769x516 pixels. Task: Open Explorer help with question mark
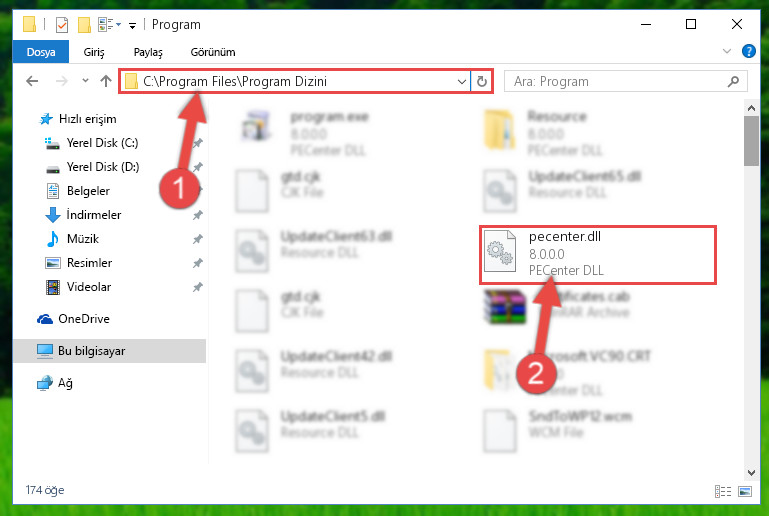coord(748,51)
